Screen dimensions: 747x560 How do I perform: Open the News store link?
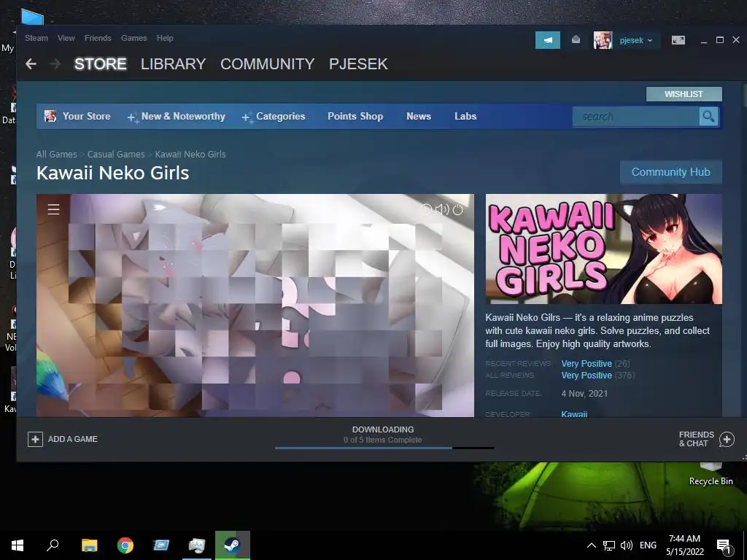(419, 117)
